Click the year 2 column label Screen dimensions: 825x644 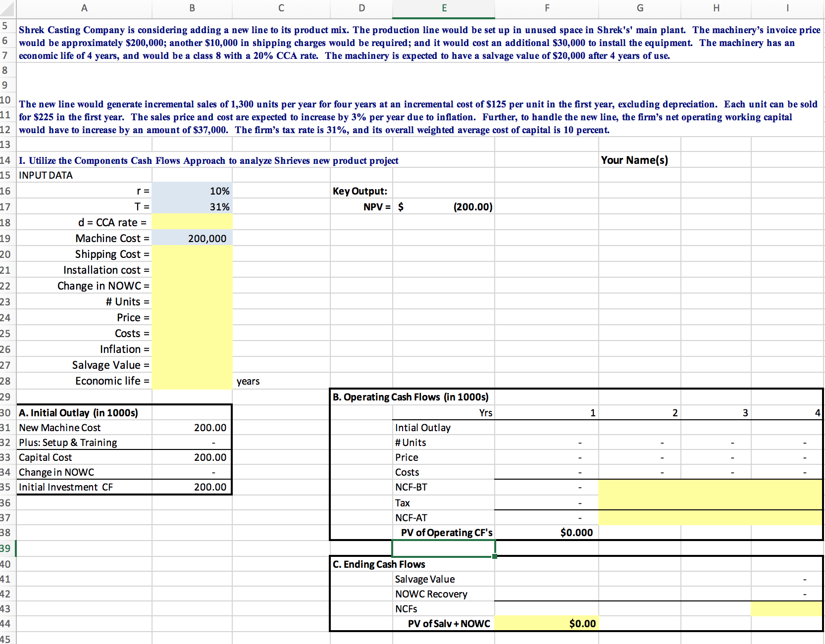coord(640,413)
